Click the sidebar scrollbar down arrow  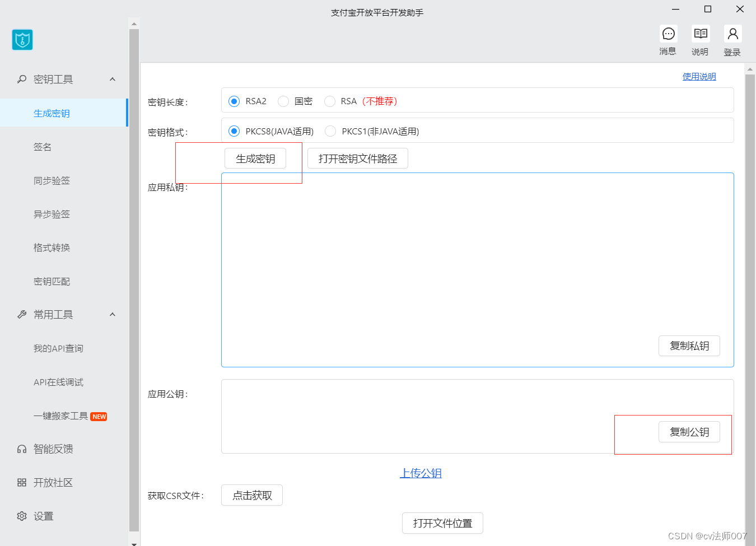click(134, 543)
